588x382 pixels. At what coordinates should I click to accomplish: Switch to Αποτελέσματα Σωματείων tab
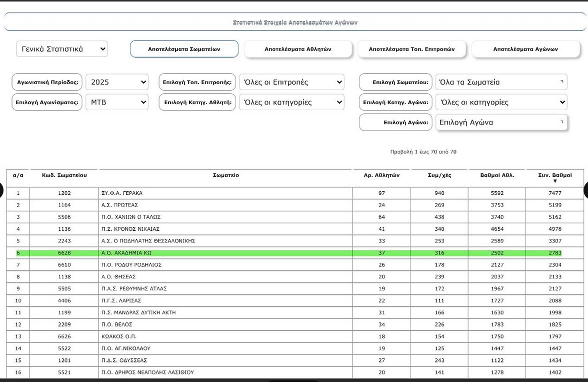(x=184, y=49)
